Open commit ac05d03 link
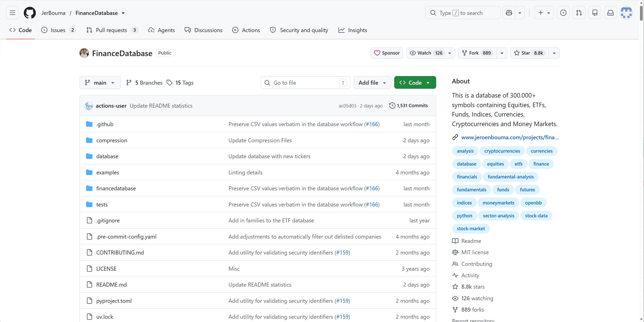 coord(347,106)
